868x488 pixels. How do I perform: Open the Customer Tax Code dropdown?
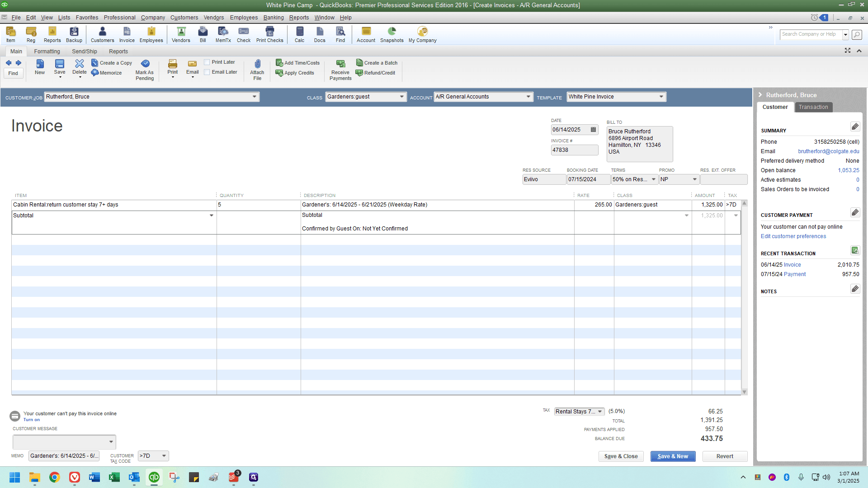(x=164, y=456)
